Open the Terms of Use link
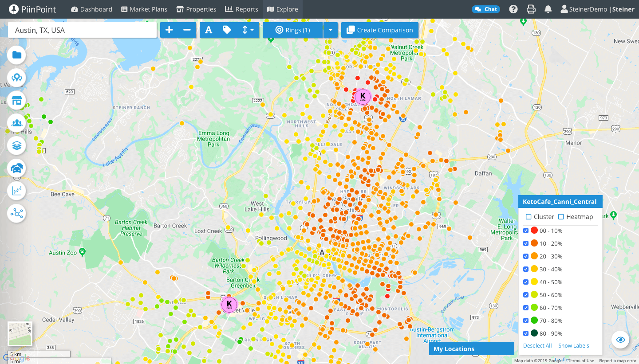 pos(581,361)
